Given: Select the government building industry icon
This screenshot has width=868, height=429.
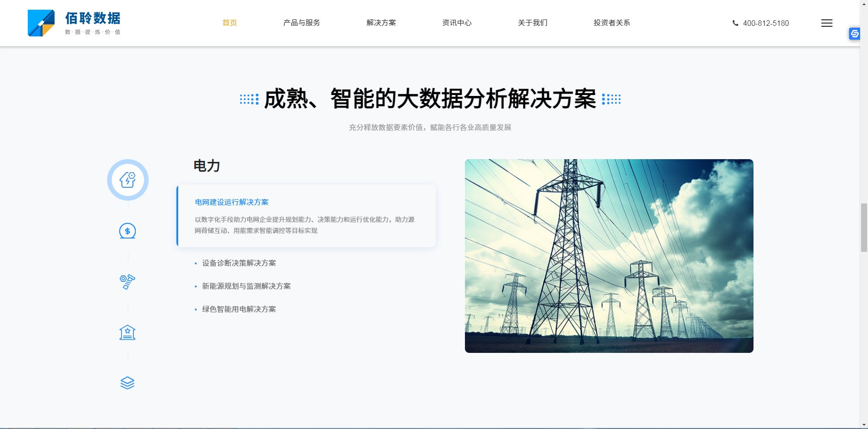Looking at the screenshot, I should click(x=127, y=332).
